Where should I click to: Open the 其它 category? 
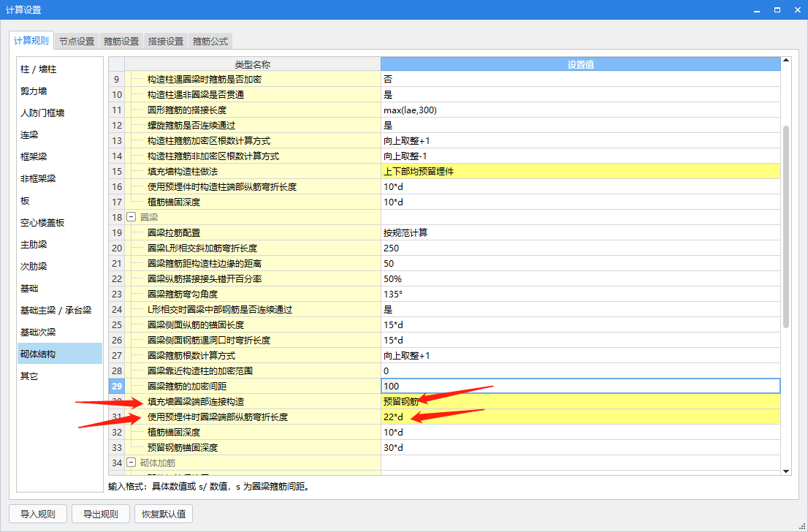coord(60,376)
